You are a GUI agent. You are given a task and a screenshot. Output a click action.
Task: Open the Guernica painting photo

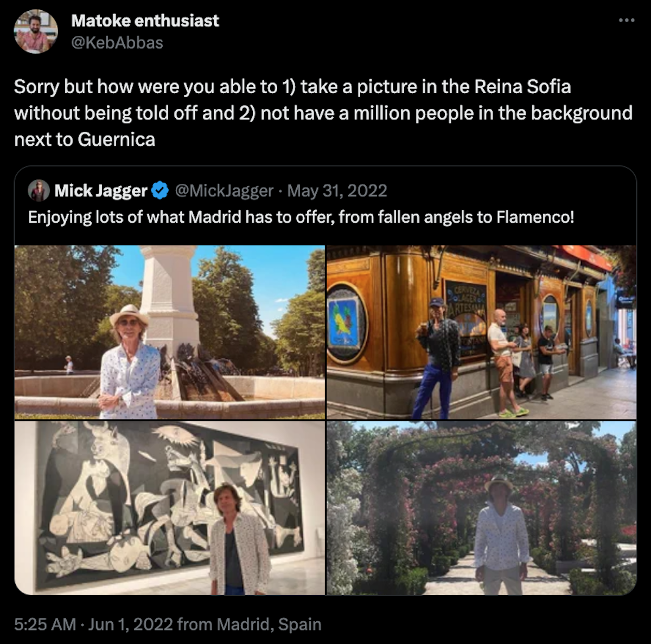pyautogui.click(x=170, y=508)
